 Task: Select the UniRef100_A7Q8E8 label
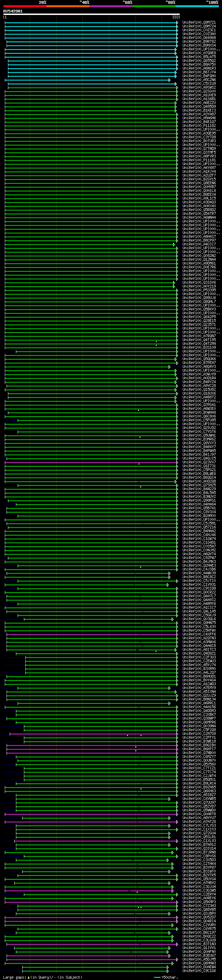(x=199, y=53)
